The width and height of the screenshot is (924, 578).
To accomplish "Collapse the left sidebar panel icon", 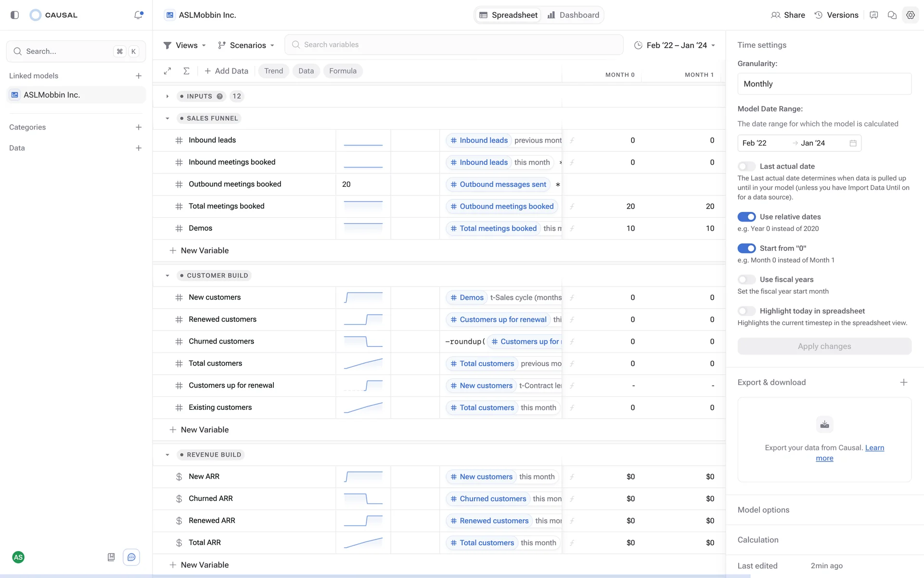I will (x=15, y=15).
